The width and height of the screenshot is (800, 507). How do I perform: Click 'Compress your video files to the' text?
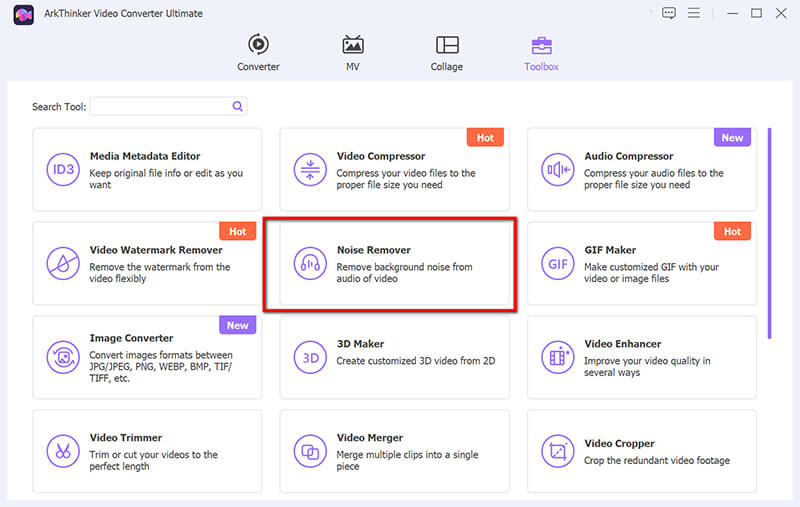click(406, 173)
